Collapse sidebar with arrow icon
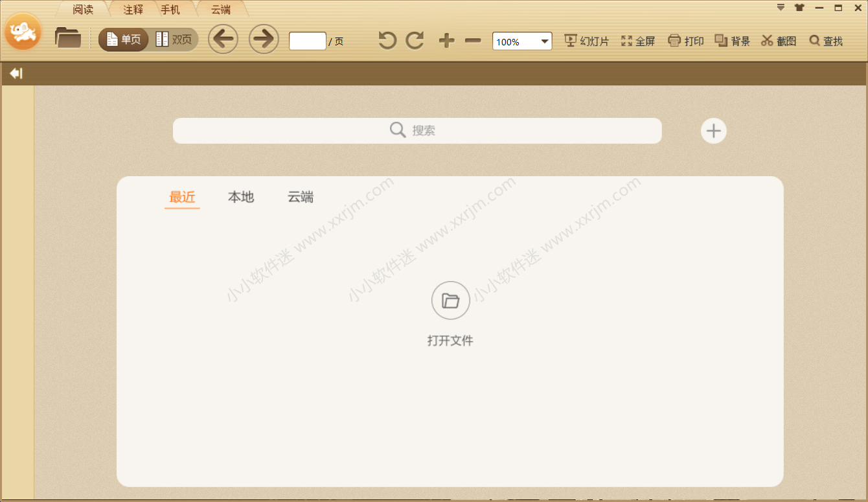The width and height of the screenshot is (868, 502). [x=16, y=73]
